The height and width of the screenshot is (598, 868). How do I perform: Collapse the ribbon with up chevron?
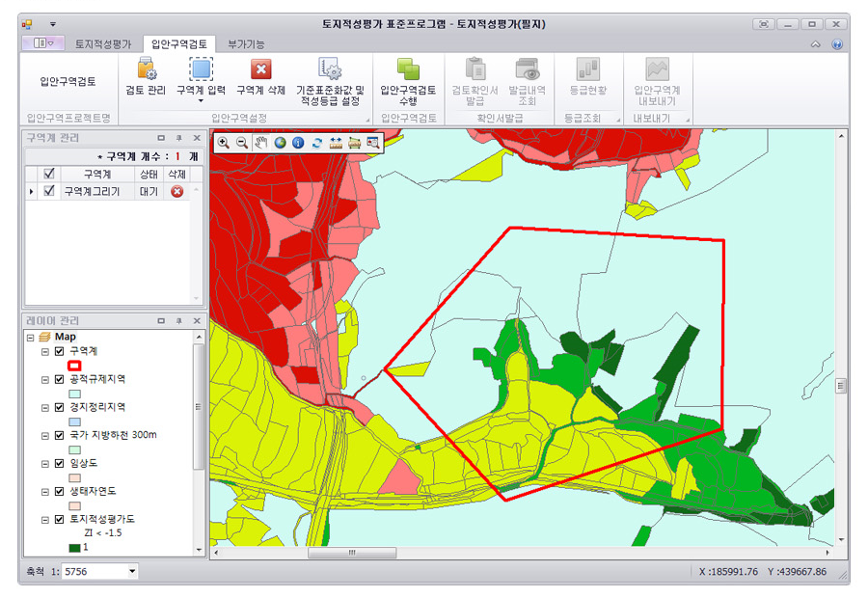(815, 44)
